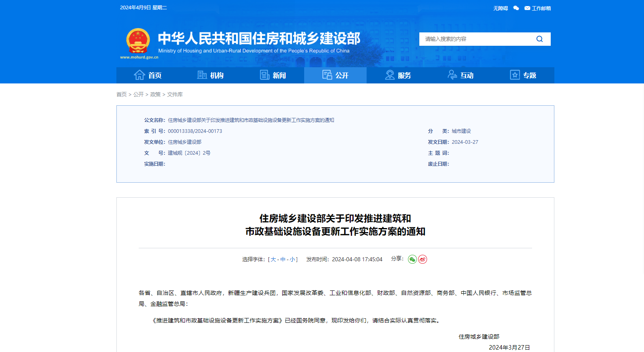The width and height of the screenshot is (644, 352).
Task: Click the newspaper icon beside 新闻
Action: click(x=264, y=75)
